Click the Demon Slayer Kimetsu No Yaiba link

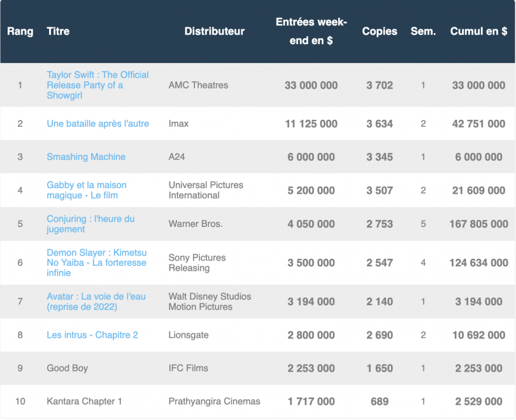coord(96,263)
